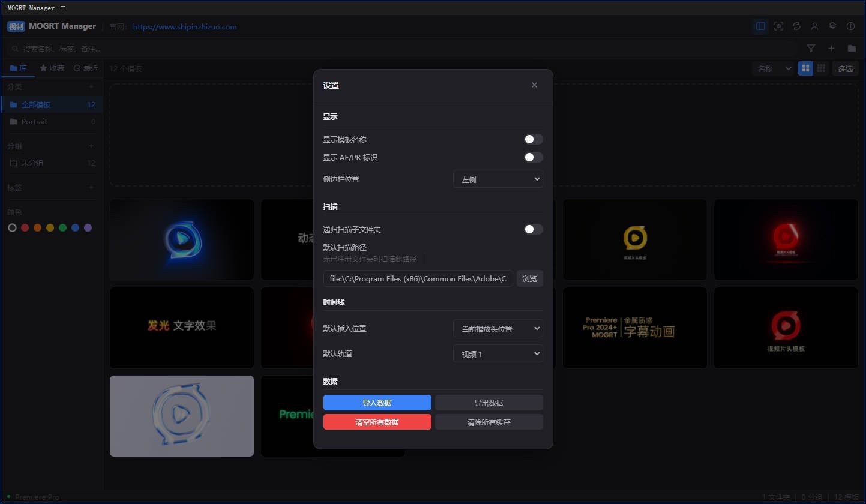866x504 pixels.
Task: Click the user account icon
Action: pos(814,26)
